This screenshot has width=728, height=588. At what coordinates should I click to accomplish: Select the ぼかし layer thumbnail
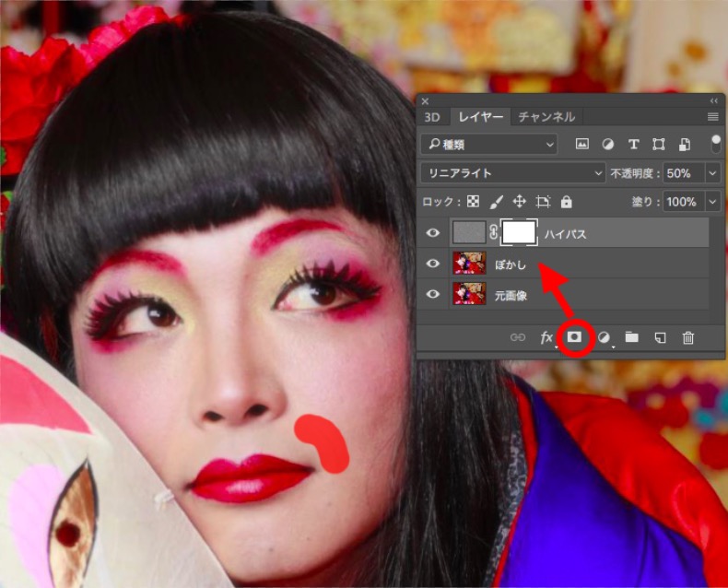click(469, 263)
